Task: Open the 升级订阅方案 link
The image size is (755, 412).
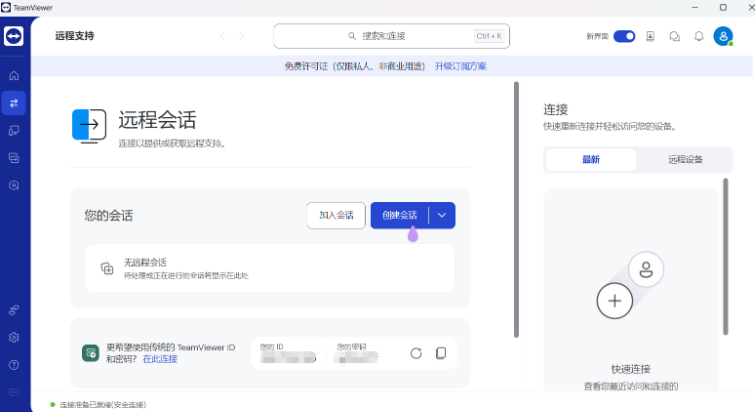Action: 460,66
